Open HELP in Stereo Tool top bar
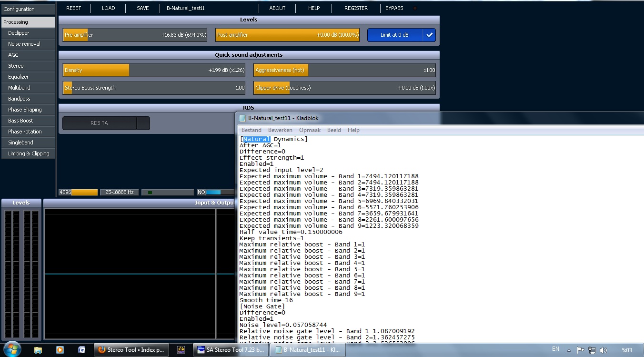Screen dimensions: 644x357 coord(314,8)
